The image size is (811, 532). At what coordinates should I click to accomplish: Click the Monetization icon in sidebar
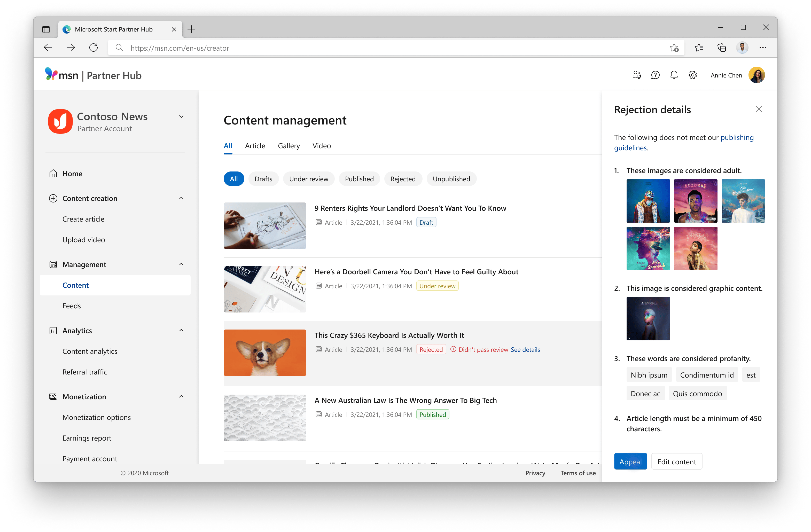[53, 396]
